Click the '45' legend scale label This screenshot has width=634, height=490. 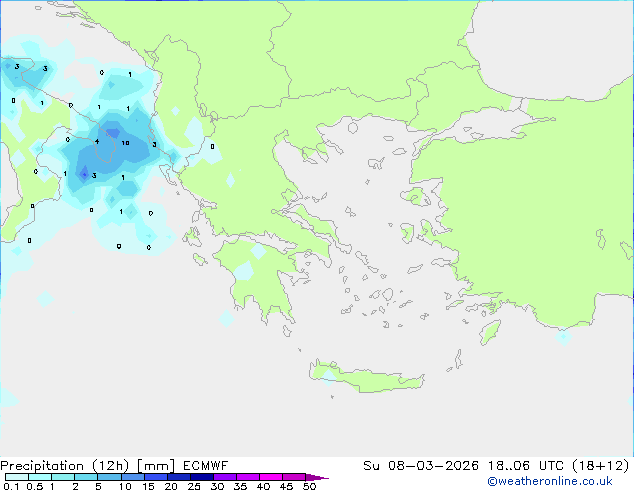tap(286, 486)
